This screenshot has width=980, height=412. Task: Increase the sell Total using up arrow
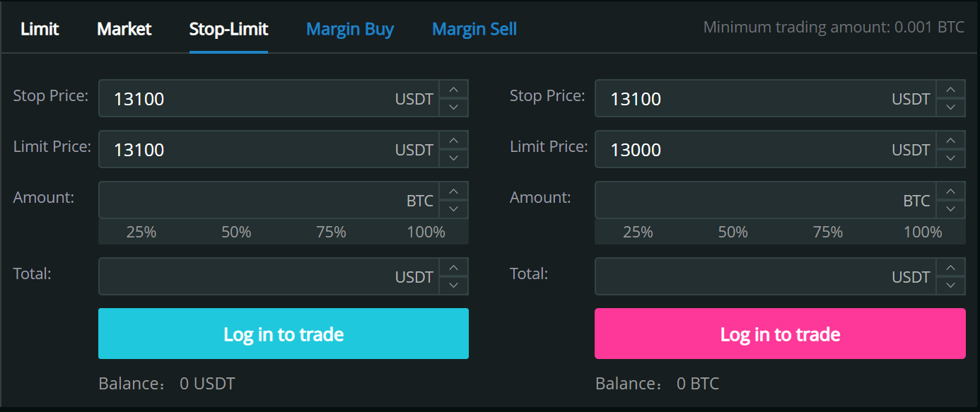point(950,268)
